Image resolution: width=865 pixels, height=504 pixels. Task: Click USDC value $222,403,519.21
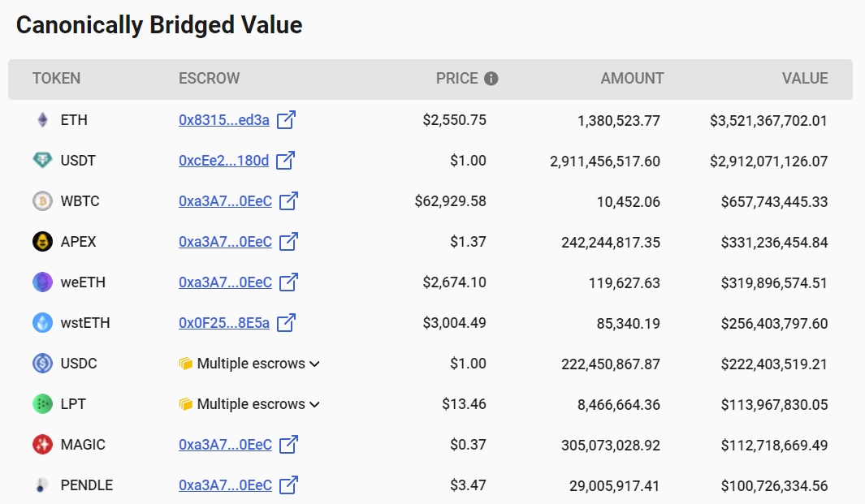coord(775,364)
